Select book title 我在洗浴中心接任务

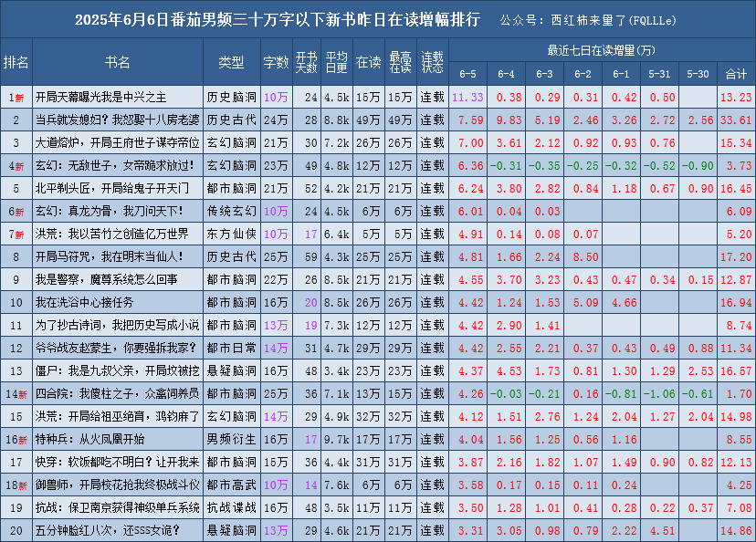pyautogui.click(x=84, y=303)
